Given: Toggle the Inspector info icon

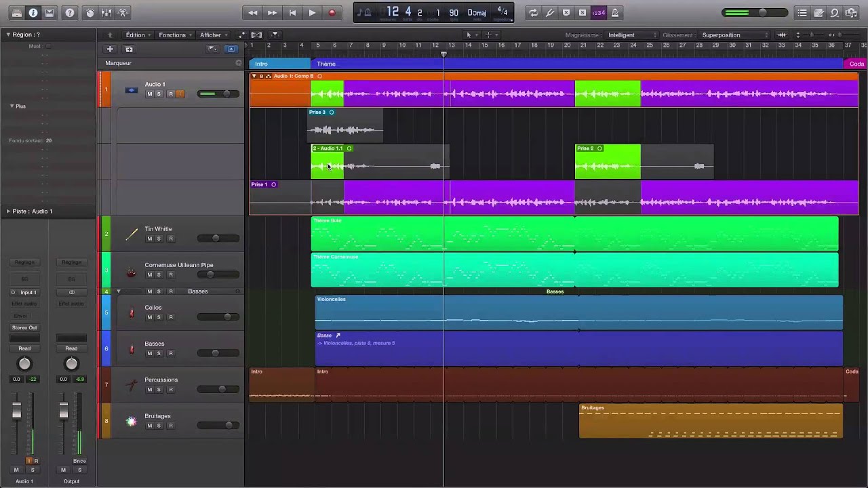Looking at the screenshot, I should pyautogui.click(x=33, y=12).
